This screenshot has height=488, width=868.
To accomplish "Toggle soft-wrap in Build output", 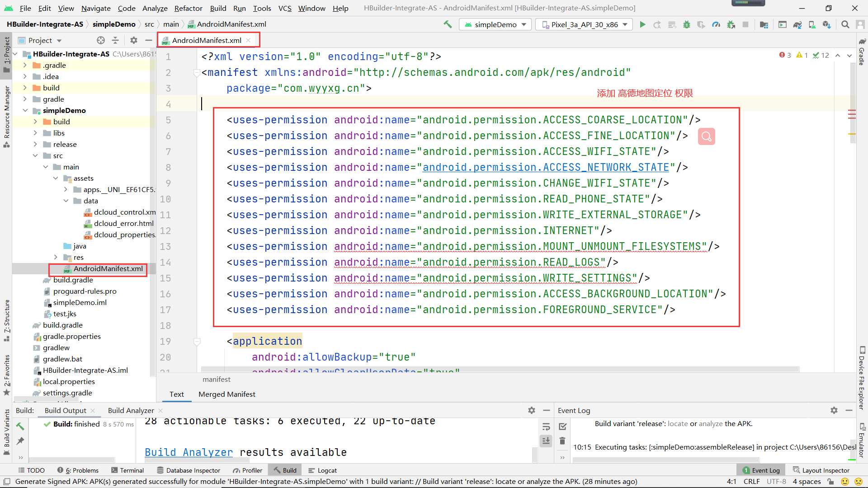I will pyautogui.click(x=546, y=427).
